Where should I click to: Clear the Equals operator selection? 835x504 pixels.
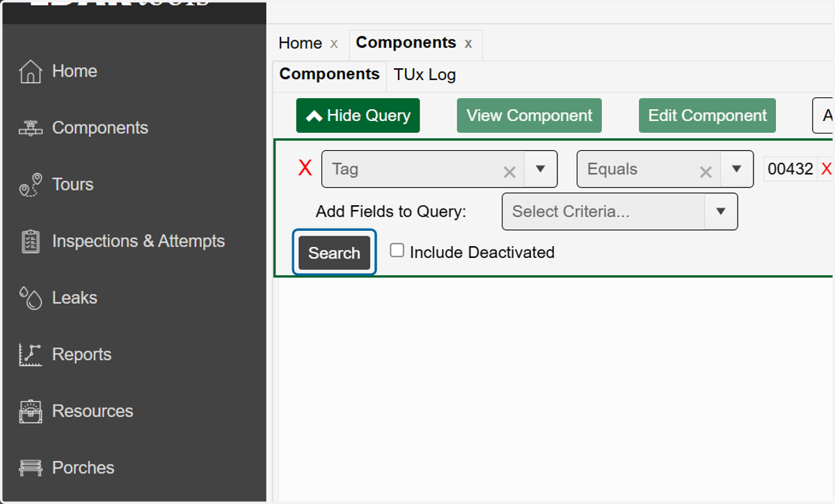click(706, 172)
